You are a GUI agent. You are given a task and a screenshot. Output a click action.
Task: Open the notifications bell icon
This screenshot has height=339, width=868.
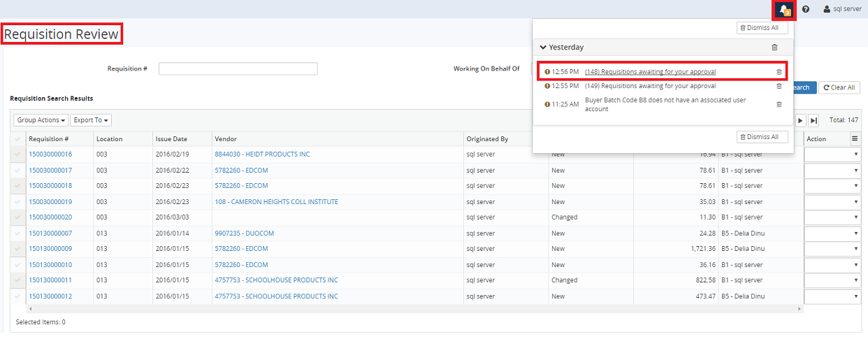point(784,10)
